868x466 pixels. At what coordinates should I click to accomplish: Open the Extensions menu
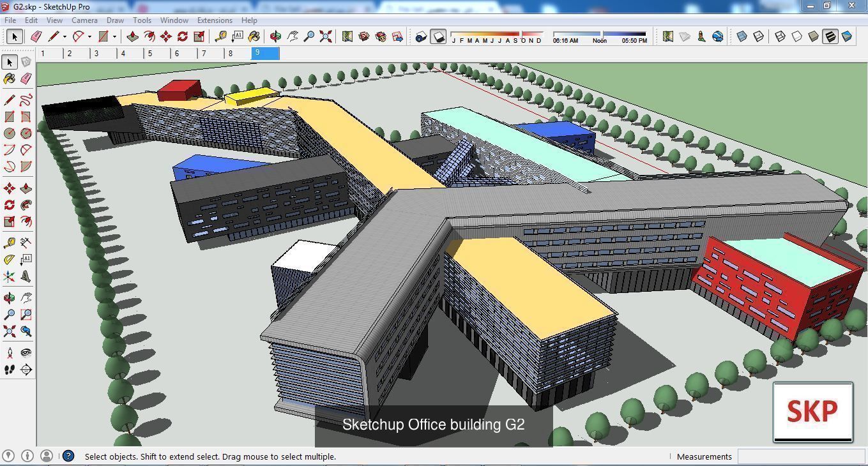tap(215, 20)
